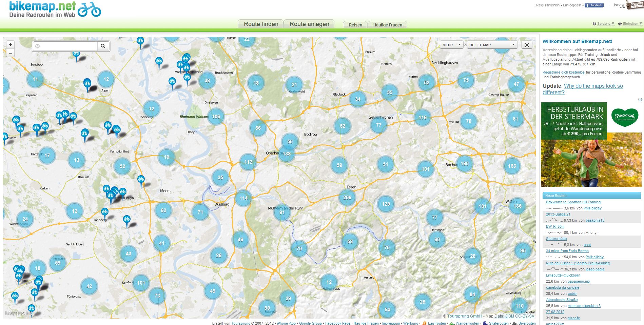The width and height of the screenshot is (644, 325).
Task: Expand the Einheiten units dropdown
Action: coord(632,24)
